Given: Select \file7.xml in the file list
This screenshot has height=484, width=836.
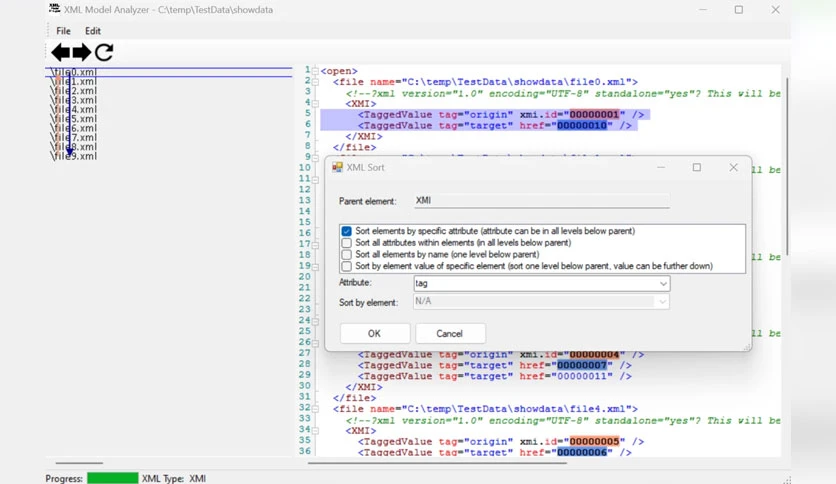Looking at the screenshot, I should 74,138.
